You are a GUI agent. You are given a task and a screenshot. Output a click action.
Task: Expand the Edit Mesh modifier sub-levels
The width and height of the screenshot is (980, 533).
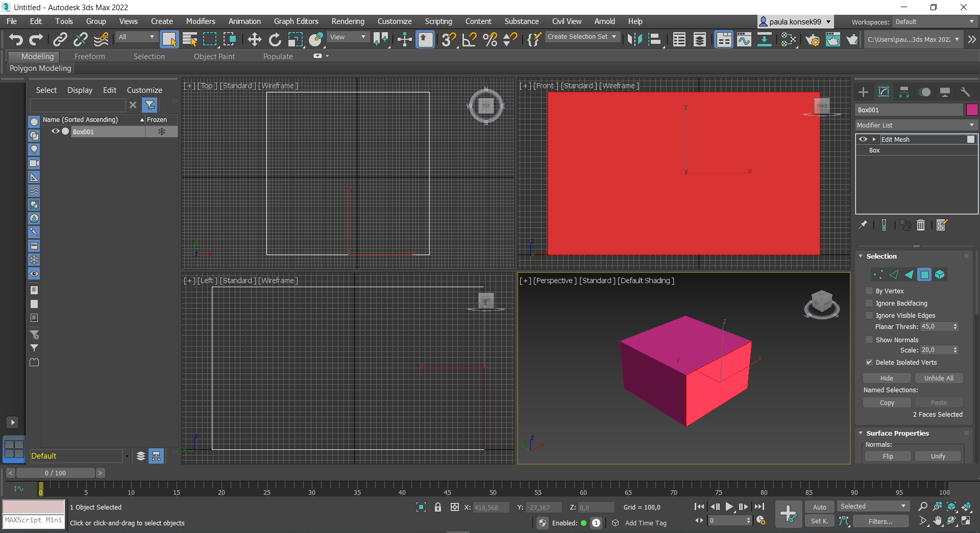pos(874,139)
